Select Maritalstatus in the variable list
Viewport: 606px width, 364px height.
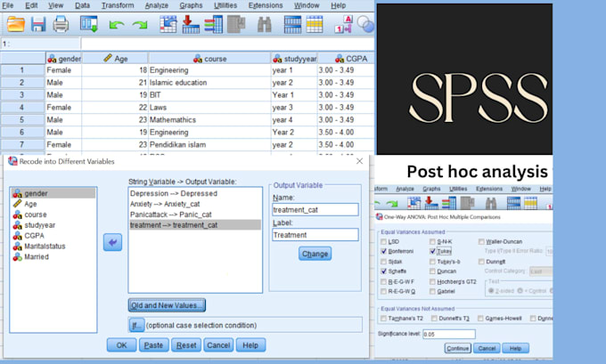tap(53, 246)
